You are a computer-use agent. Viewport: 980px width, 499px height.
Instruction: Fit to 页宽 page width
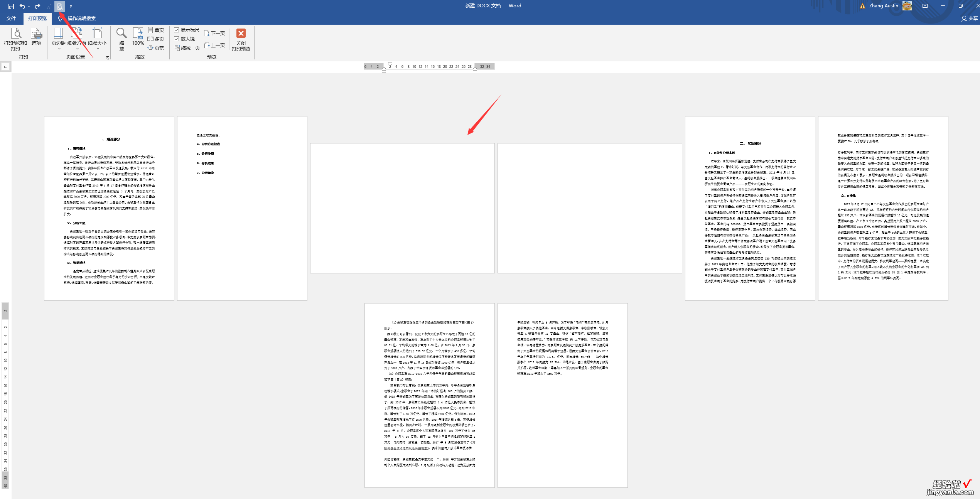(156, 48)
